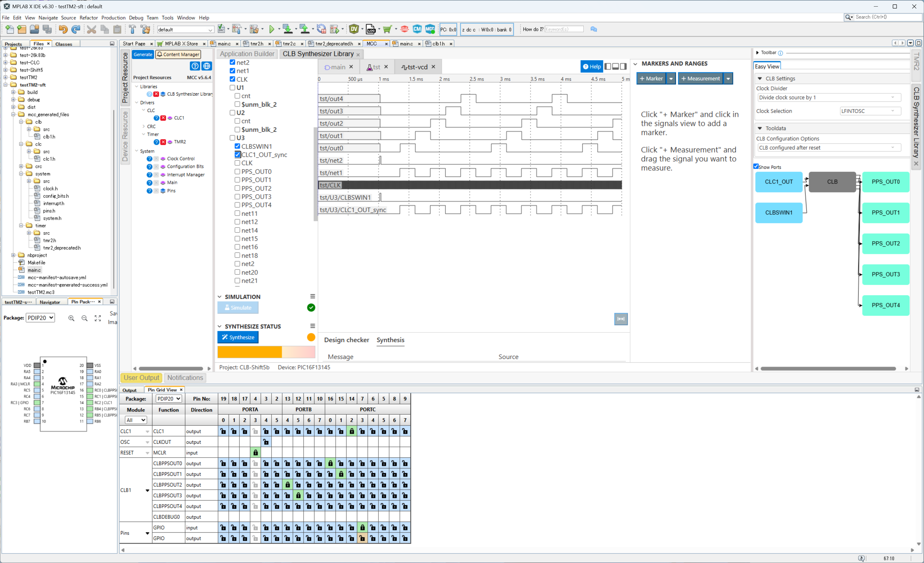This screenshot has height=563, width=924.
Task: Make and program device with download icon
Action: point(287,29)
